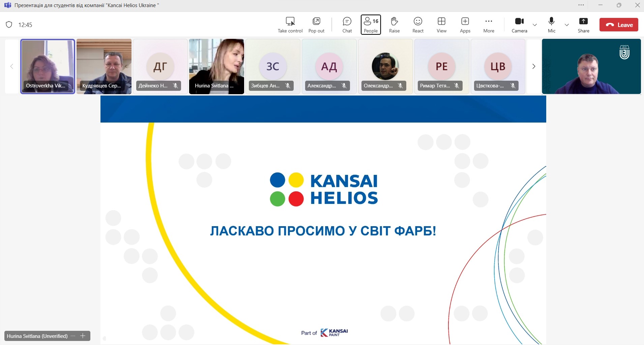Toggle the People participants panel
The image size is (644, 345).
pyautogui.click(x=371, y=25)
